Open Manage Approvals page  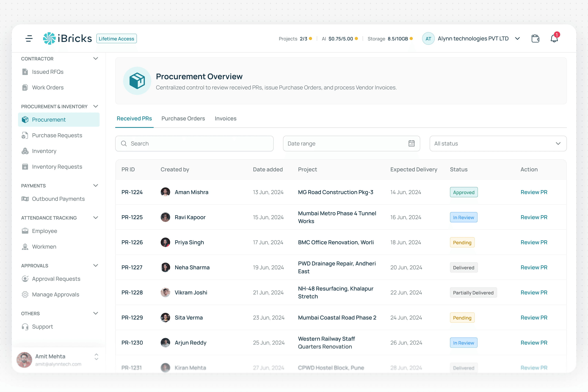tap(59, 294)
